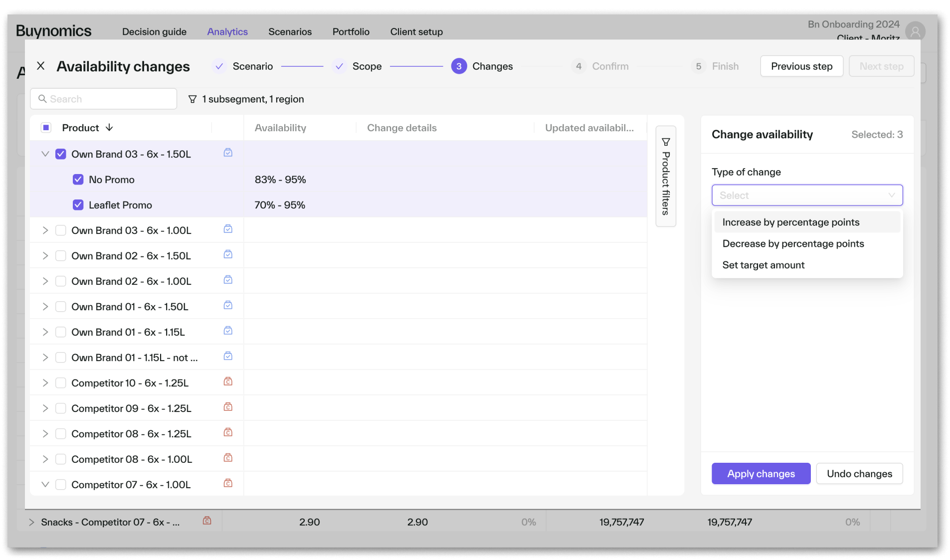
Task: Click the competitor bag icon for Competitor 07 - 6x - 1.00L
Action: coord(228,484)
